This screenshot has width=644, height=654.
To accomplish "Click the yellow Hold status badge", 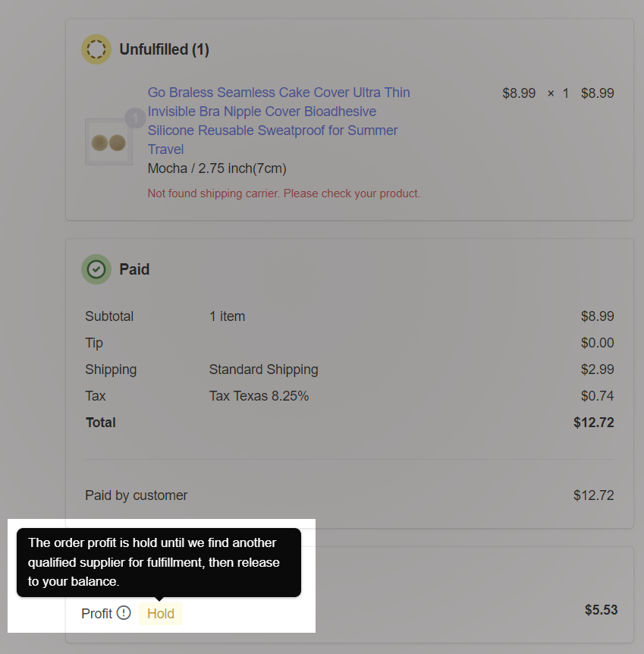I will point(161,614).
